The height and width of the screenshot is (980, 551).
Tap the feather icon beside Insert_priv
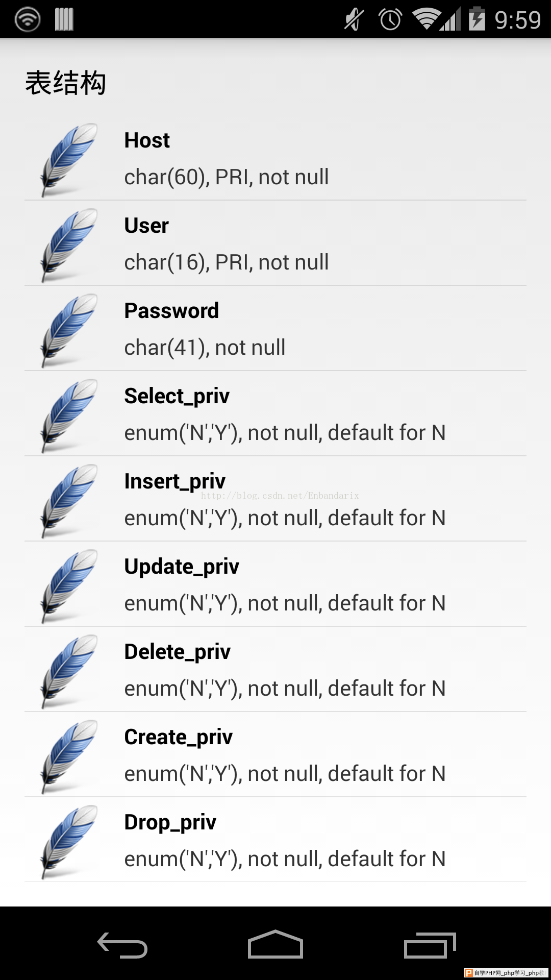[69, 500]
